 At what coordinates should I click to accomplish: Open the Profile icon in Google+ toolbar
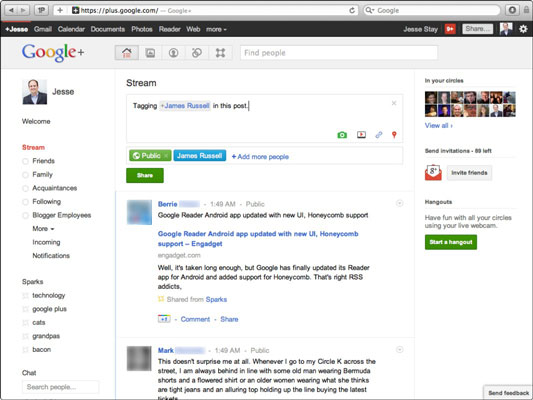click(173, 53)
